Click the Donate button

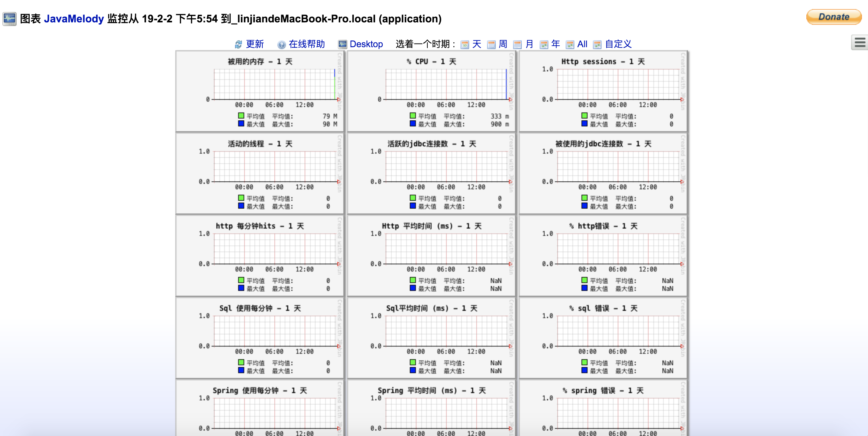(x=834, y=17)
